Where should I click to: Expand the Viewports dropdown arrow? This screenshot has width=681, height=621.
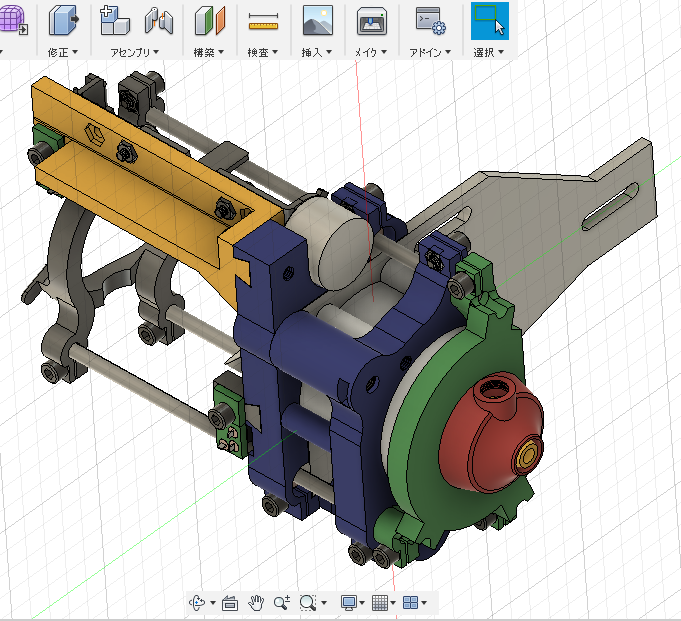424,603
